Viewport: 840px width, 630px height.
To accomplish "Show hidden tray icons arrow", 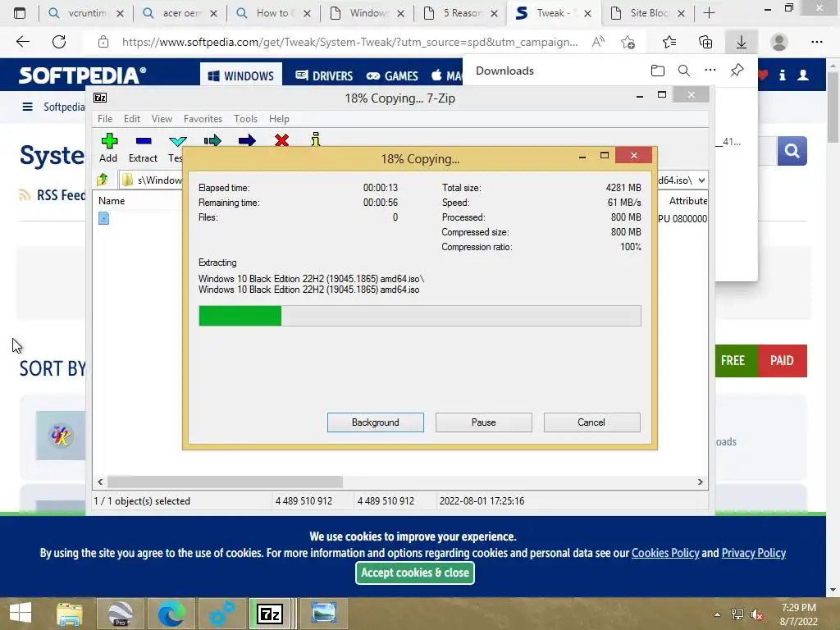I will [x=717, y=614].
